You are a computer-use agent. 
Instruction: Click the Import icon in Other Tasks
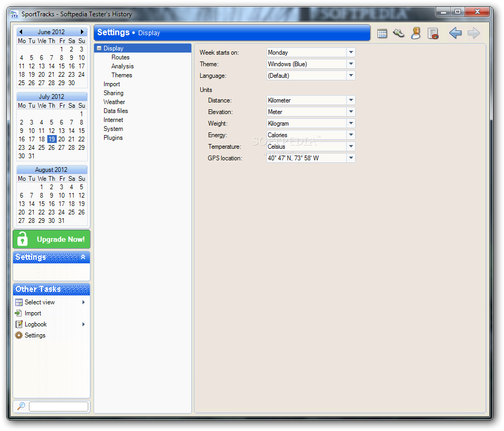pos(18,313)
